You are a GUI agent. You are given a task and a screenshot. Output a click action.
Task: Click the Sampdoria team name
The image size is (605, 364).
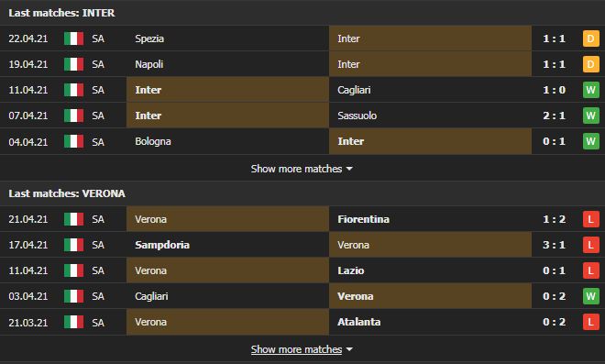[x=162, y=245]
